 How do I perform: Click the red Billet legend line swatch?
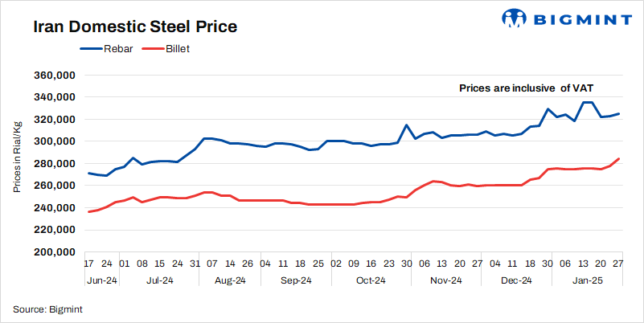pyautogui.click(x=152, y=49)
